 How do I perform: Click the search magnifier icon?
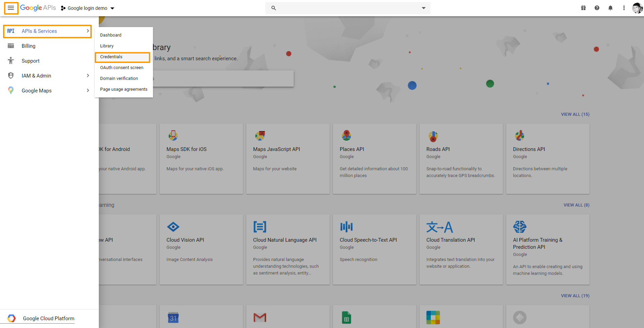pyautogui.click(x=273, y=8)
